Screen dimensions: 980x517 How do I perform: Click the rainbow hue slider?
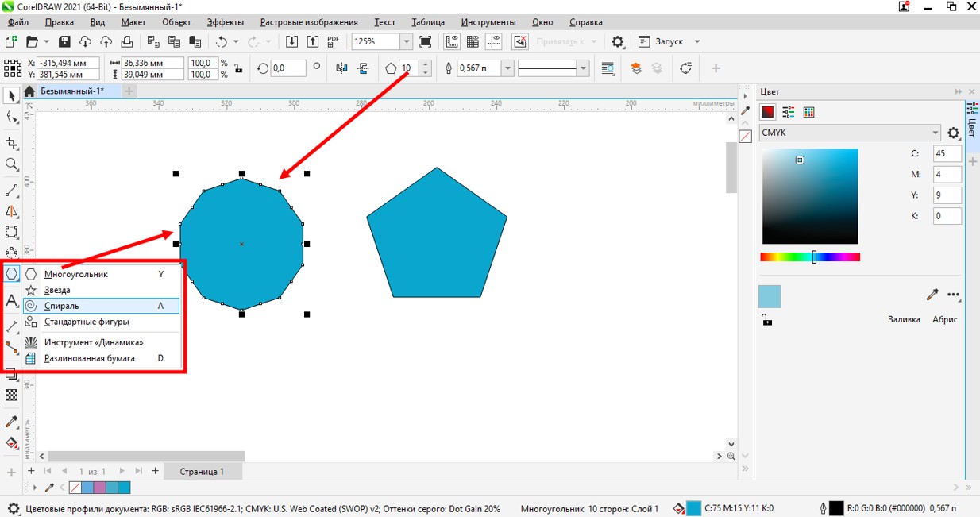(x=810, y=257)
